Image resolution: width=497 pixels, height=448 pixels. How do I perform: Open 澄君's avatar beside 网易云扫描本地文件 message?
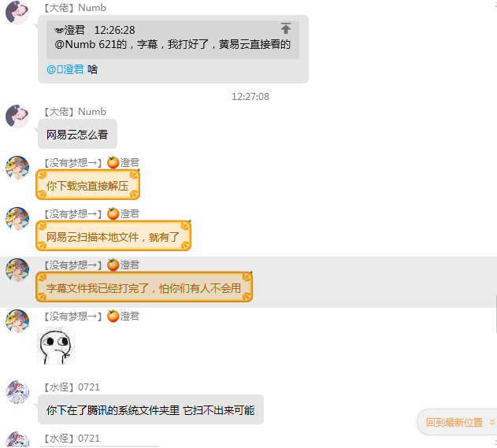[x=17, y=219]
